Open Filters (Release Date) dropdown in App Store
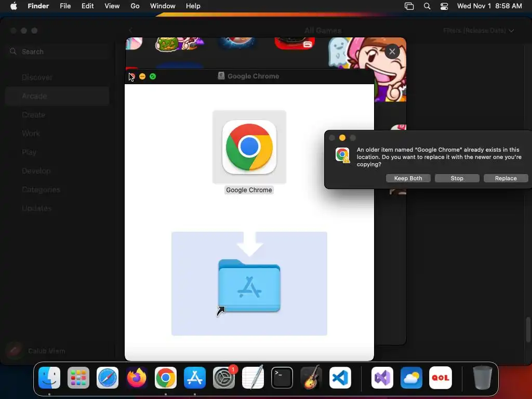Viewport: 532px width, 399px height. tap(478, 31)
